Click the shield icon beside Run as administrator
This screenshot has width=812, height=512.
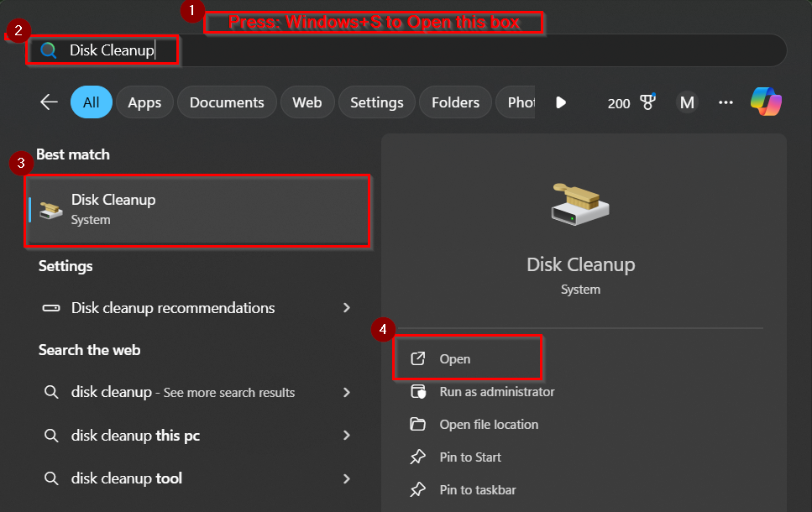pyautogui.click(x=418, y=392)
